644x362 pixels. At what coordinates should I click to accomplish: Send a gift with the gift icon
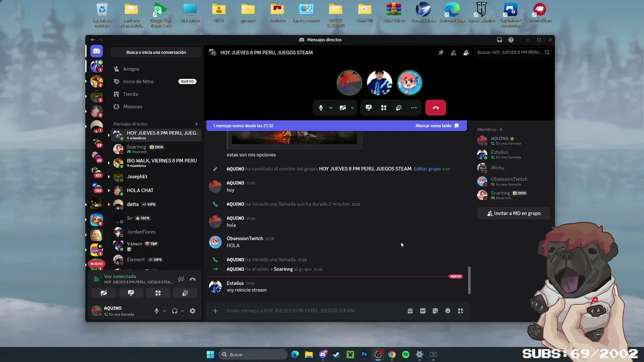pyautogui.click(x=410, y=311)
